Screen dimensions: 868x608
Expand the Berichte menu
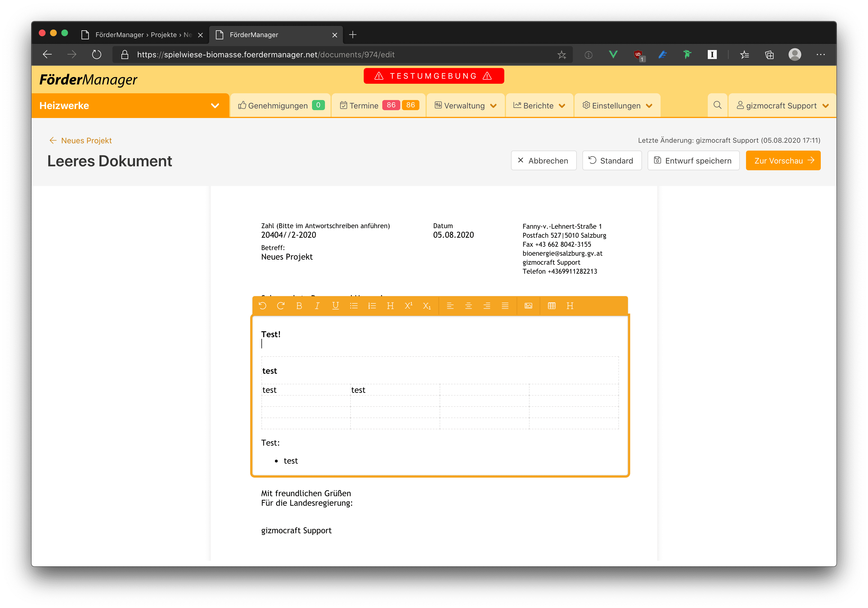(539, 105)
